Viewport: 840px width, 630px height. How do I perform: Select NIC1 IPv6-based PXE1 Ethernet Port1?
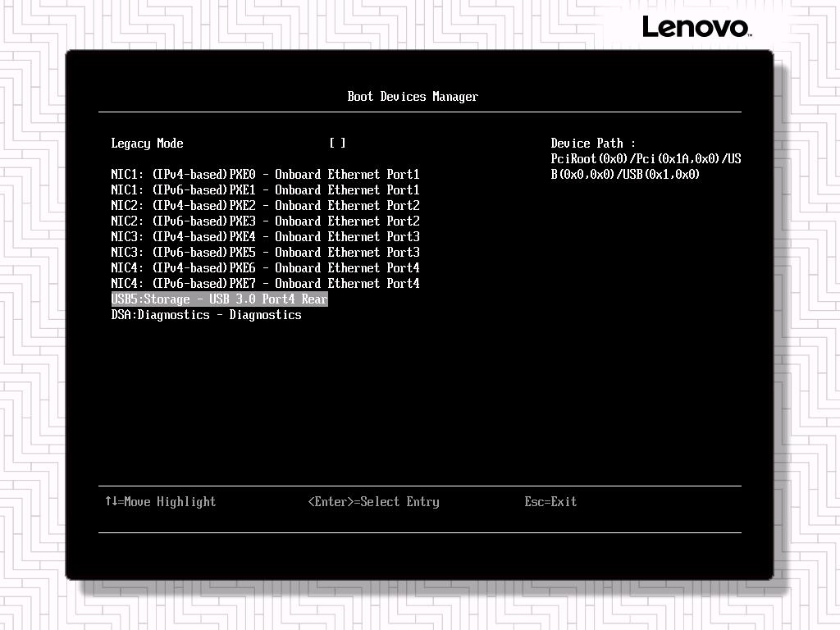(x=265, y=190)
